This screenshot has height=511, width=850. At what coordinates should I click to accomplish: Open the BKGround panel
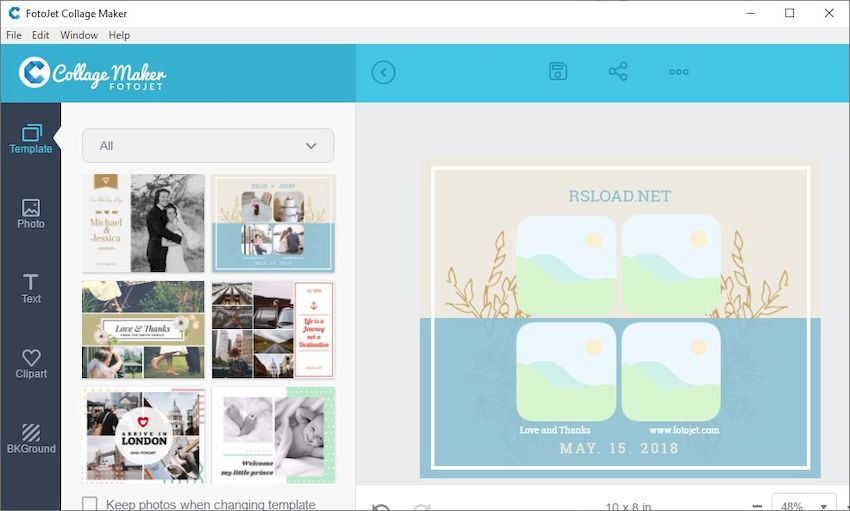click(x=31, y=439)
